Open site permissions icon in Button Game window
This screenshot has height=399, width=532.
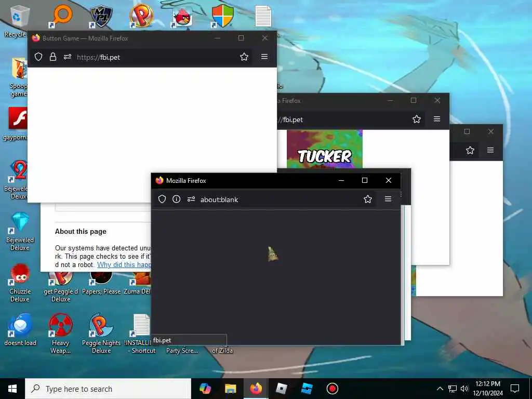68,57
